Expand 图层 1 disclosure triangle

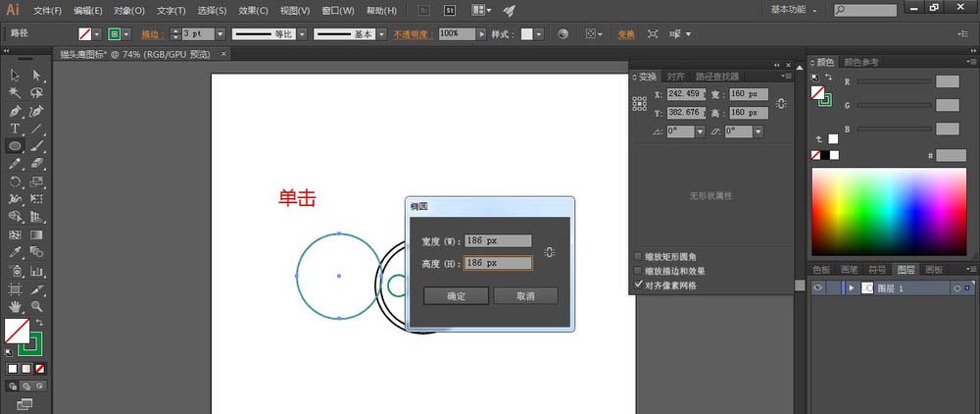point(852,288)
